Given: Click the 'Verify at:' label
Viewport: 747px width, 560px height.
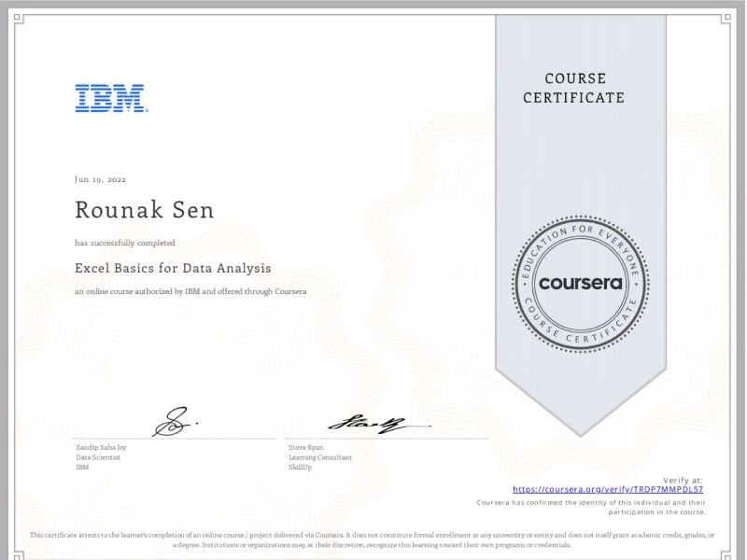Looking at the screenshot, I should click(x=683, y=481).
